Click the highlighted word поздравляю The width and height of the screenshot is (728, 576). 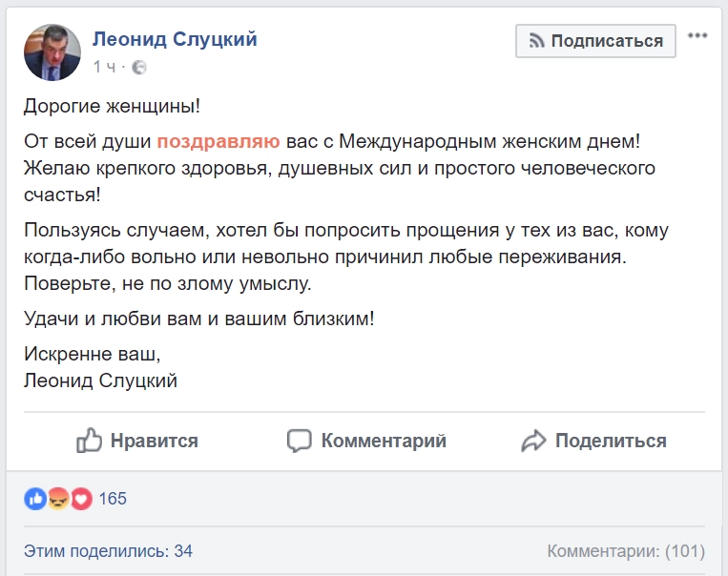click(218, 141)
